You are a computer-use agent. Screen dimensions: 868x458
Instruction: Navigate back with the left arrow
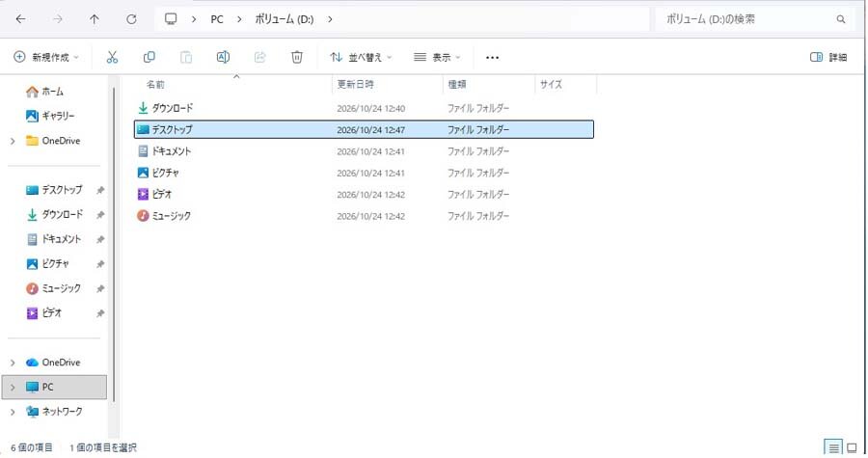[20, 19]
